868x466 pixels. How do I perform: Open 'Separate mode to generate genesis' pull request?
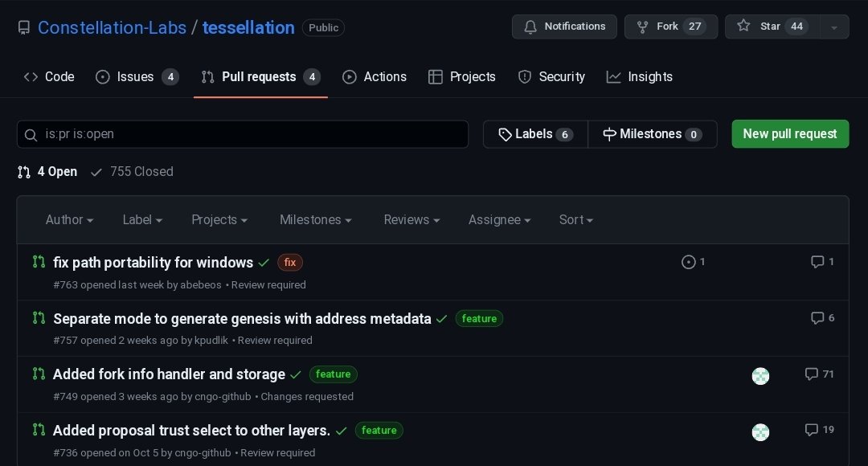click(242, 319)
